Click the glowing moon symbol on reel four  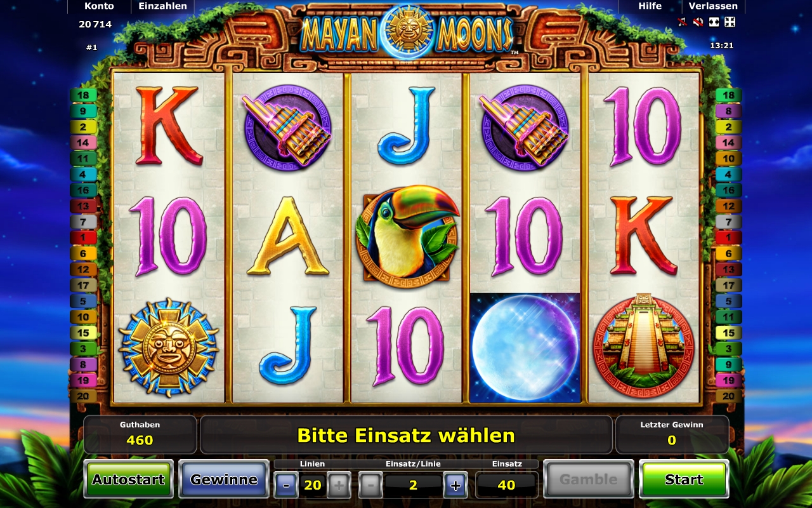click(525, 347)
